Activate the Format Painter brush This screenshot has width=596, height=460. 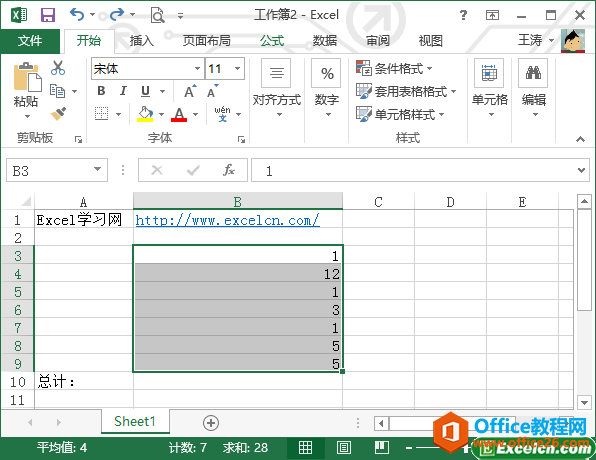(58, 114)
